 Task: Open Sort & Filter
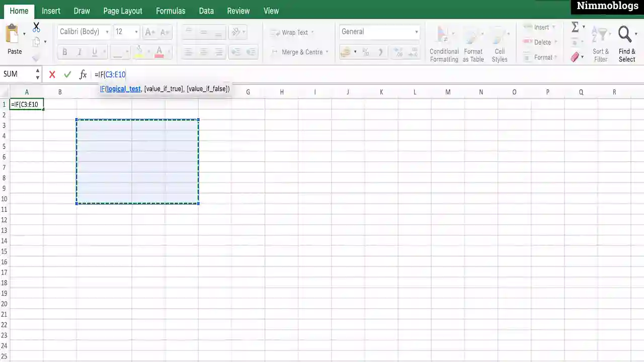point(601,43)
